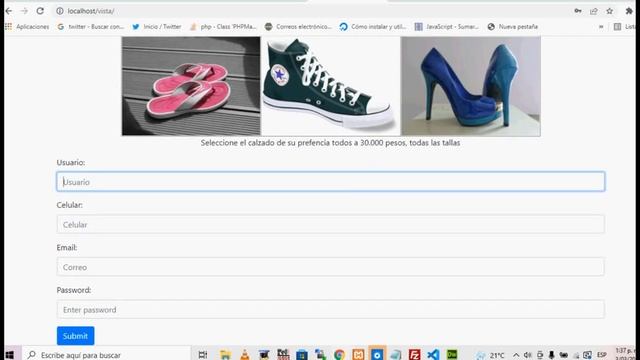Viewport: 640px width, 360px height.
Task: Click the taskbar clock
Action: [x=624, y=354]
